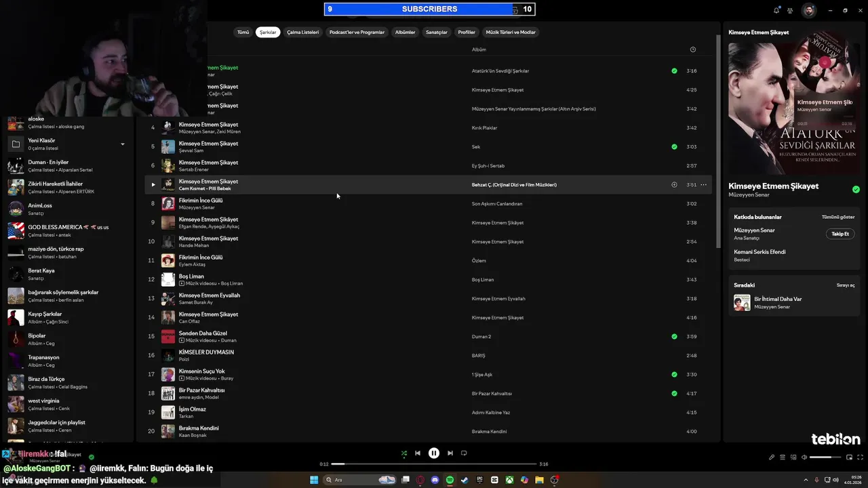Toggle repeat mode

tap(464, 453)
